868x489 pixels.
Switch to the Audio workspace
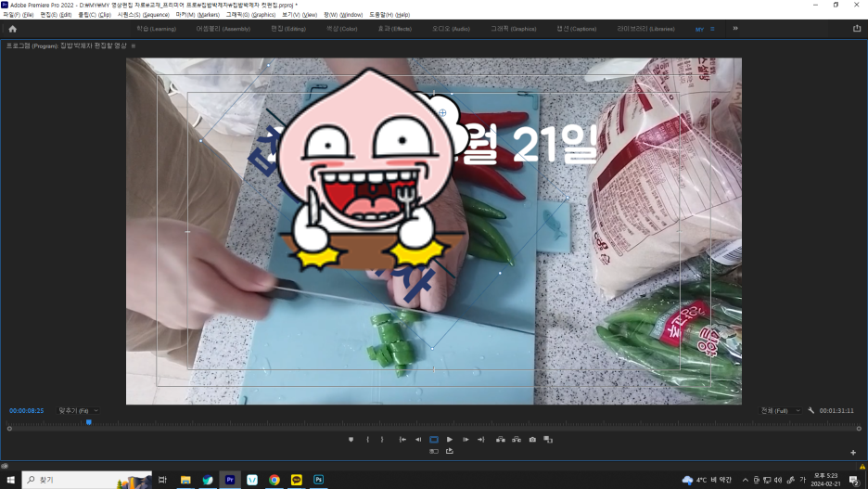tap(452, 29)
